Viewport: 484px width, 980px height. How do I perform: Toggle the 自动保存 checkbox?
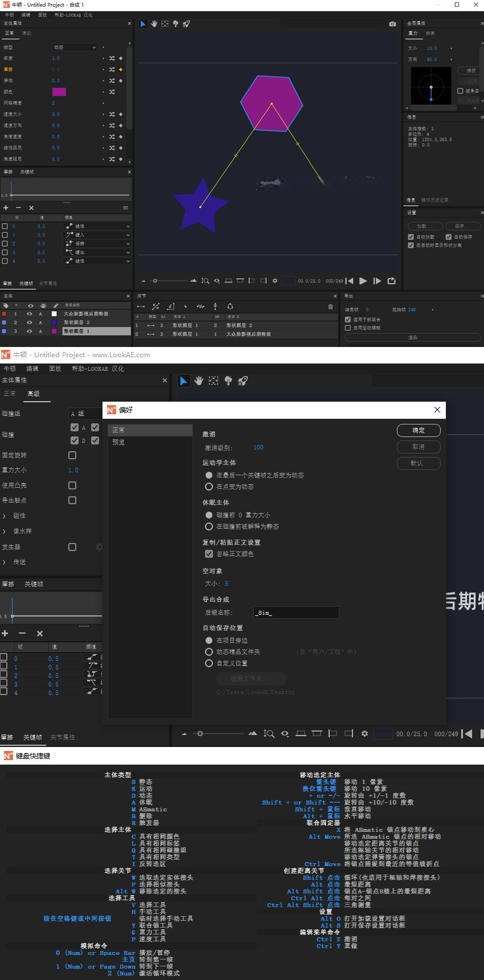(449, 237)
